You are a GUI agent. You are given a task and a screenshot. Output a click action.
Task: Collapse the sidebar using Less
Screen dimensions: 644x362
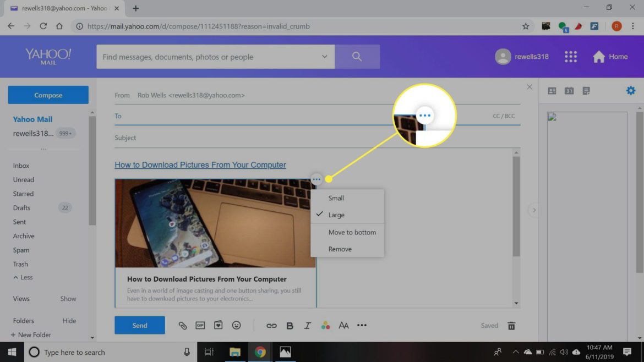point(23,277)
